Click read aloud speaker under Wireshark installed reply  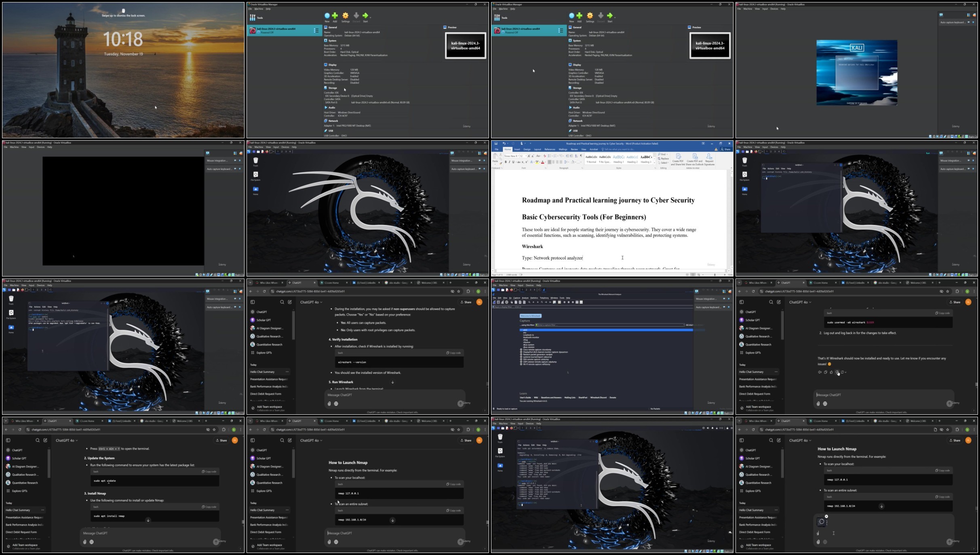[x=820, y=372]
